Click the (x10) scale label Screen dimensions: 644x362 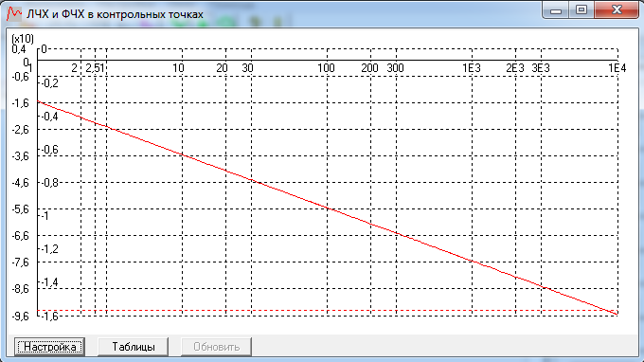(x=23, y=39)
